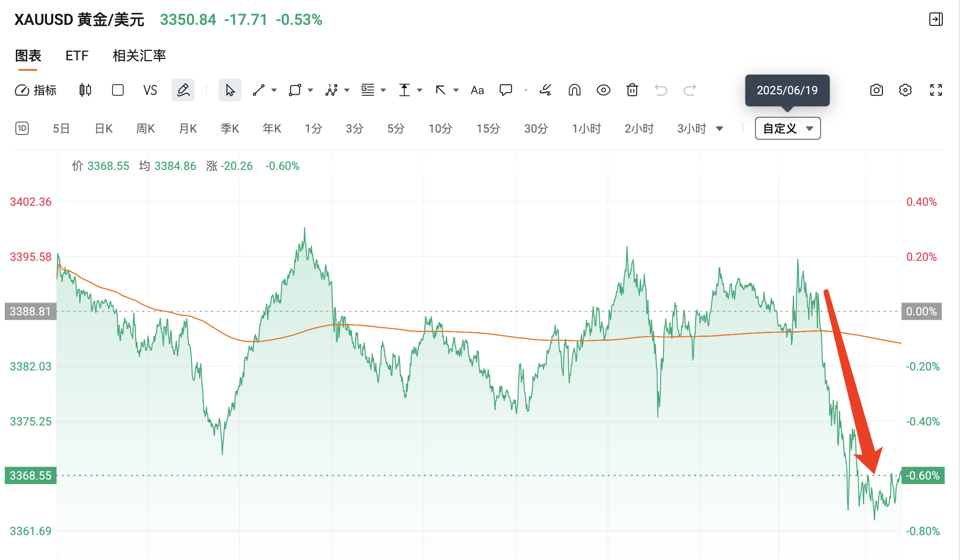Click the square rectangle chart icon
Image resolution: width=960 pixels, height=560 pixels.
click(x=118, y=90)
